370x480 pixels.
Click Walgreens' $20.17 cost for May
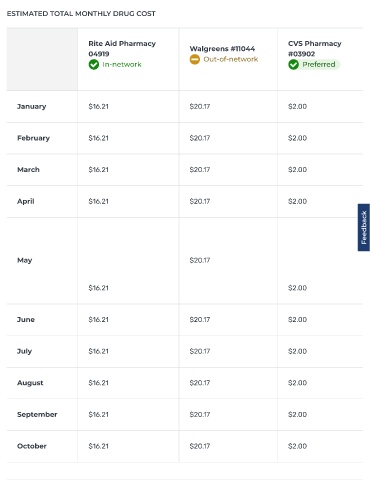pos(200,260)
